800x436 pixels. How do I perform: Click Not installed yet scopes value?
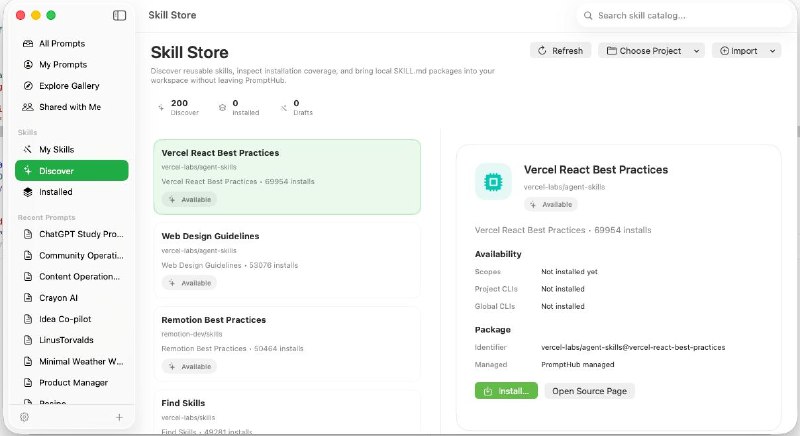pyautogui.click(x=569, y=272)
